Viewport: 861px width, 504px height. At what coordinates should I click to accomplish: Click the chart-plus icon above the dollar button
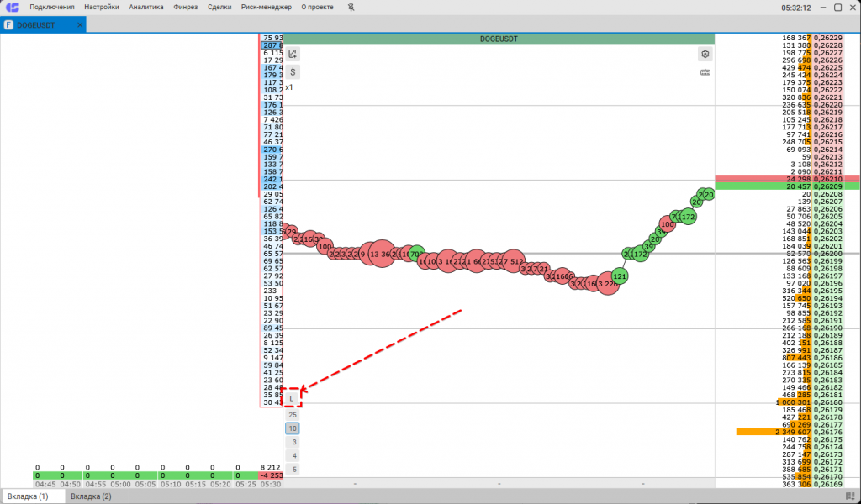point(293,54)
